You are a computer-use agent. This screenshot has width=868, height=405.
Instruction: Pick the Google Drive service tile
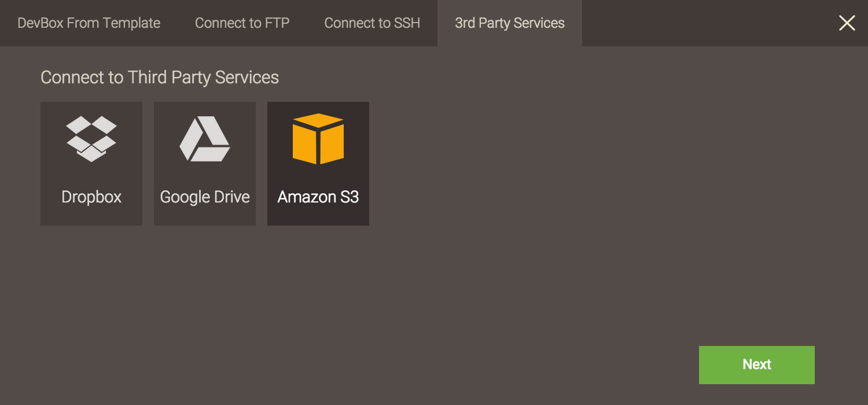click(205, 164)
